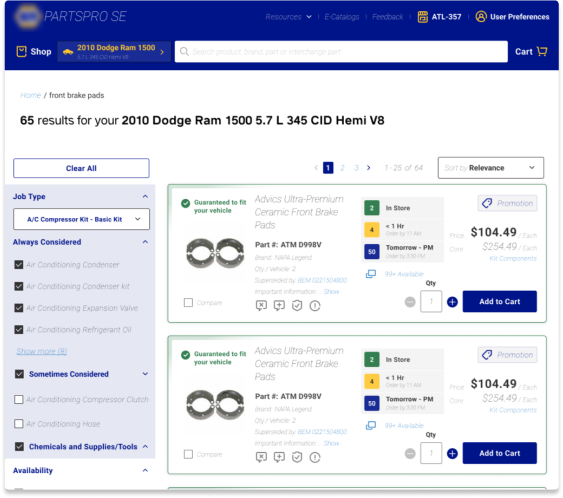Follow the Home breadcrumb link
563x498 pixels.
(x=31, y=95)
